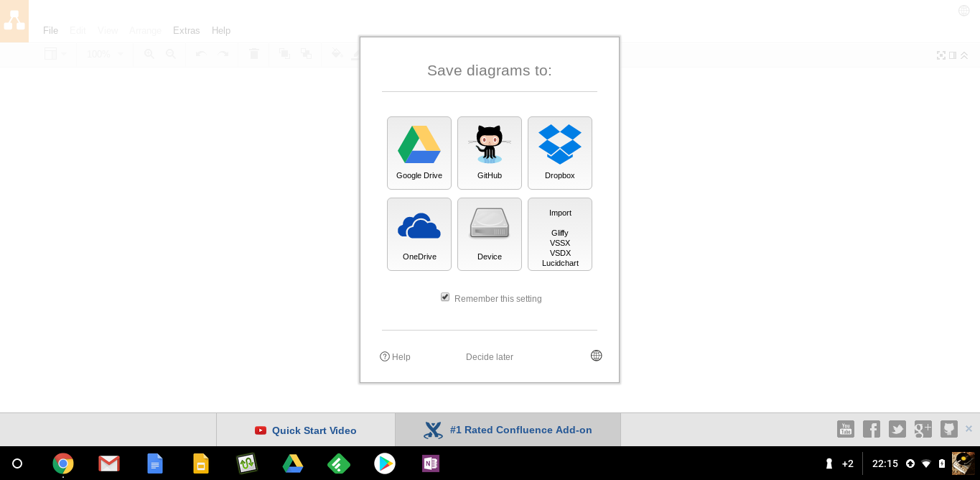This screenshot has width=980, height=480.
Task: Open the Extras menu
Action: click(187, 30)
